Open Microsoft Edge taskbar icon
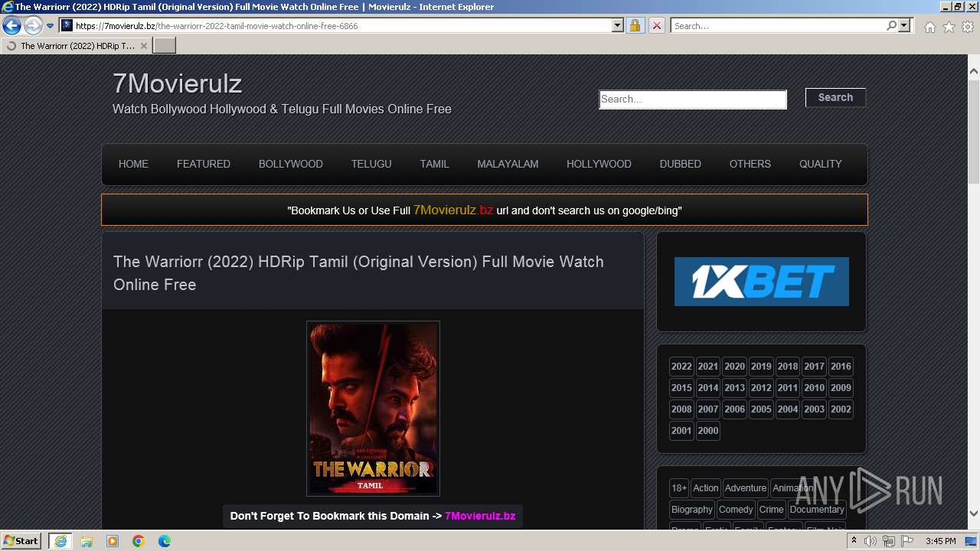This screenshot has height=551, width=980. pyautogui.click(x=165, y=541)
